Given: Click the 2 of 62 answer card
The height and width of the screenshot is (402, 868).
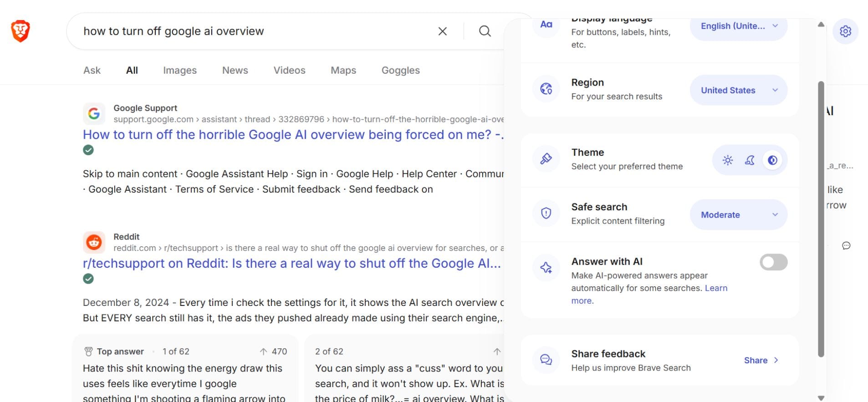Looking at the screenshot, I should (x=404, y=369).
